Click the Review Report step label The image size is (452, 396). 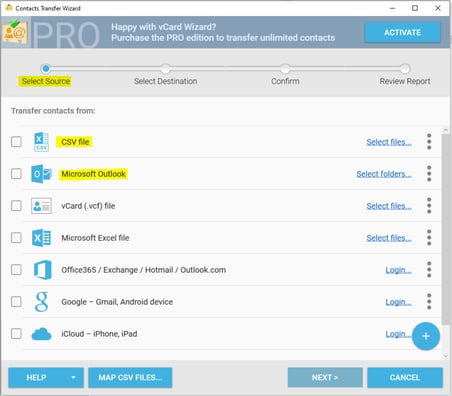[x=405, y=81]
